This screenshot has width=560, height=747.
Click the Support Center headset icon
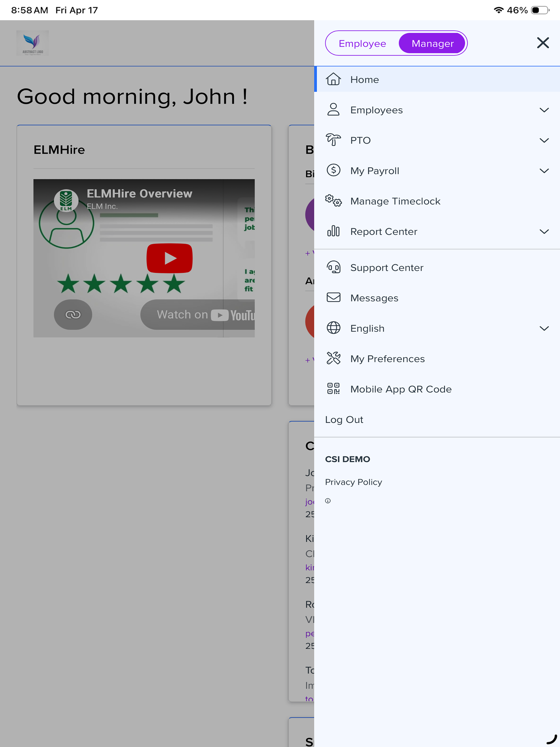333,267
